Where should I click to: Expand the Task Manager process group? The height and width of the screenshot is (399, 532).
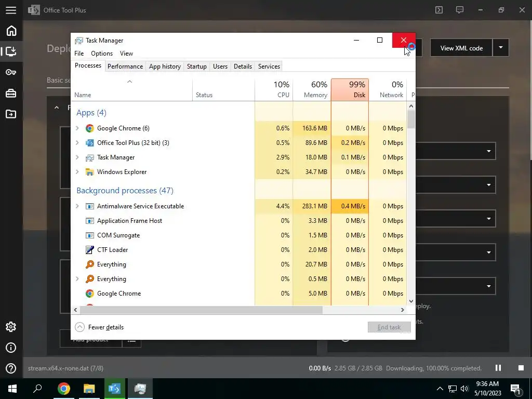click(x=77, y=157)
